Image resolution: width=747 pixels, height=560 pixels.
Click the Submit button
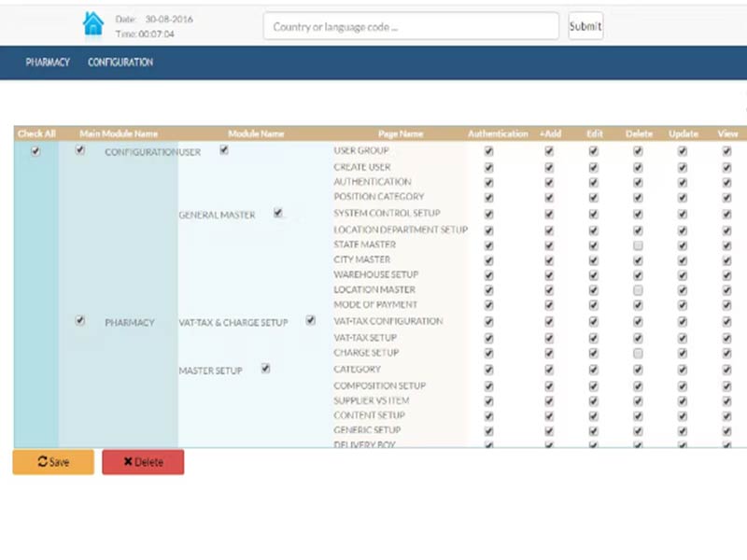click(585, 26)
